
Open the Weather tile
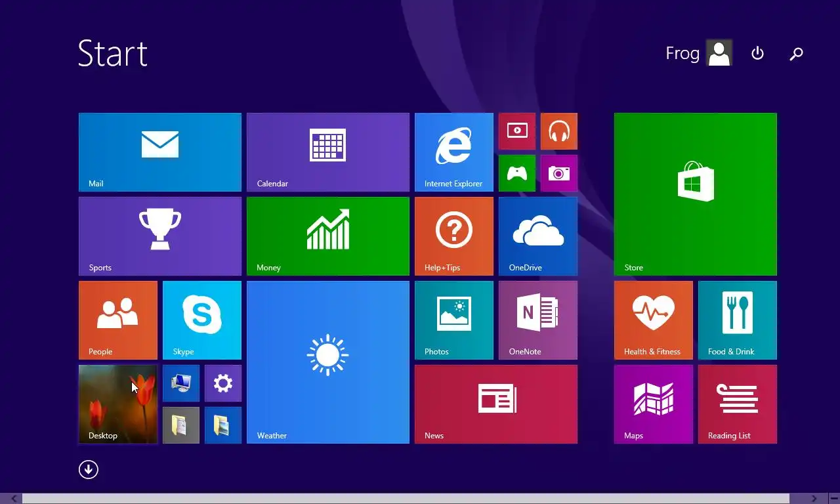(x=328, y=362)
